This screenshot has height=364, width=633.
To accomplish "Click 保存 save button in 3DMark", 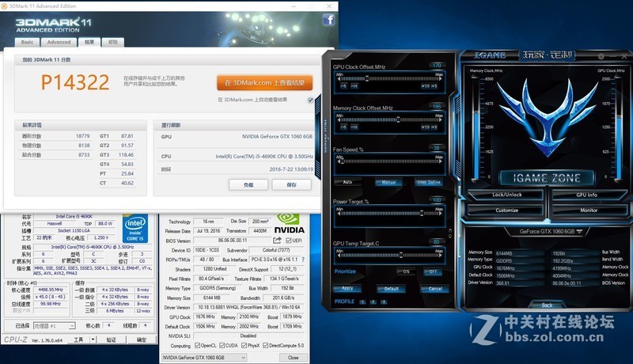I will [291, 185].
